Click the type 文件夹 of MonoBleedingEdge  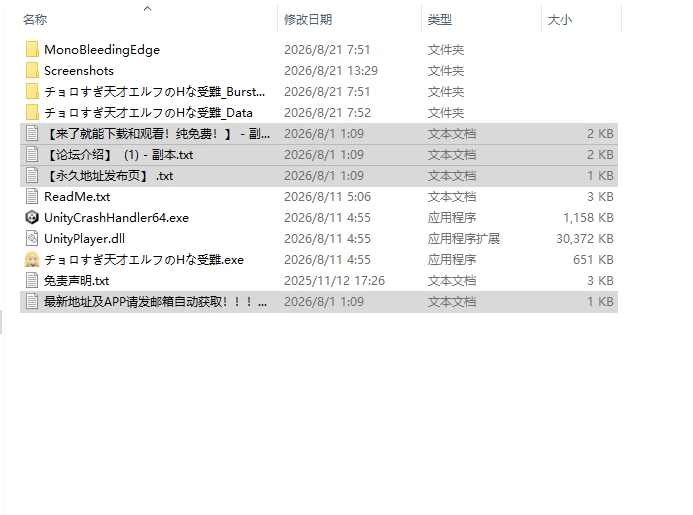coord(446,50)
